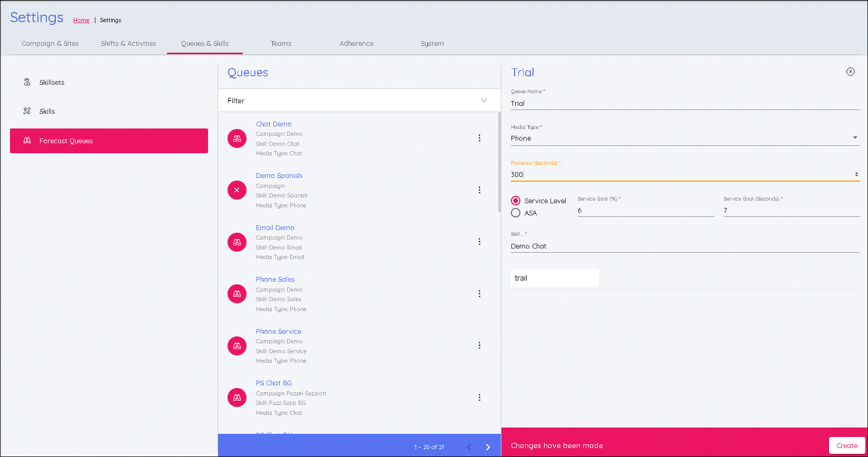The width and height of the screenshot is (868, 457).
Task: Open the three-dot menu for Email Demo
Action: click(479, 242)
